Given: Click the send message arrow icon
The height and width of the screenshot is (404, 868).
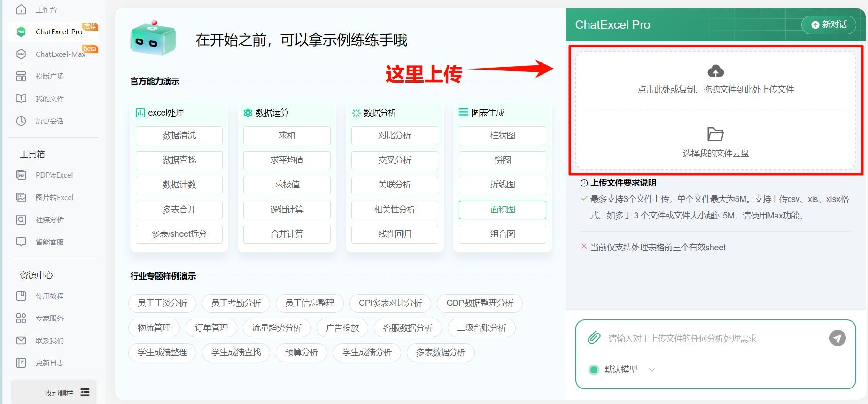Looking at the screenshot, I should 837,338.
